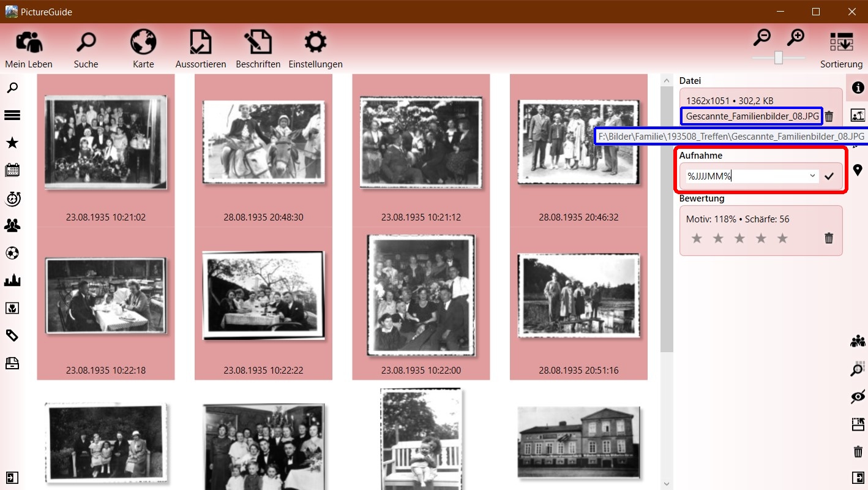The width and height of the screenshot is (868, 490).
Task: Select photo dated 23.08.1935 10:22:18
Action: (x=106, y=303)
